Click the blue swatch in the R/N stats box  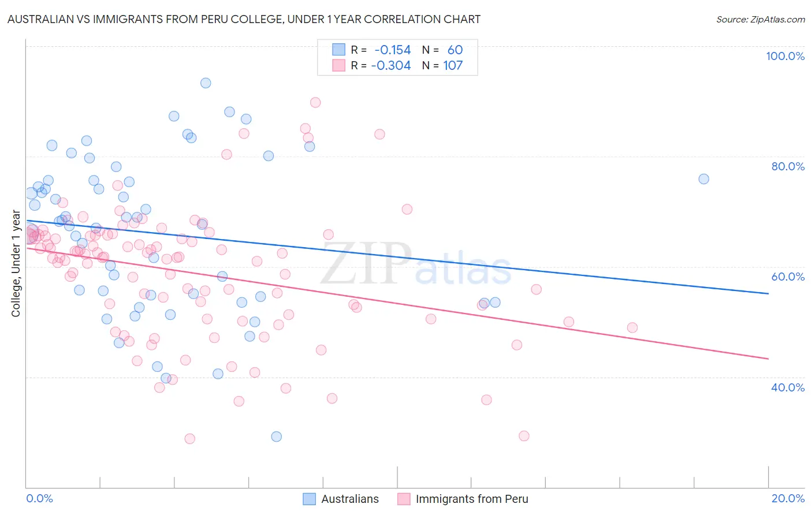click(338, 50)
